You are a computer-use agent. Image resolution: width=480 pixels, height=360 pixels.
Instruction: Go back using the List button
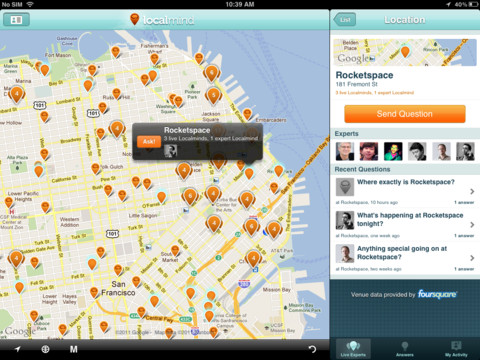pyautogui.click(x=345, y=20)
